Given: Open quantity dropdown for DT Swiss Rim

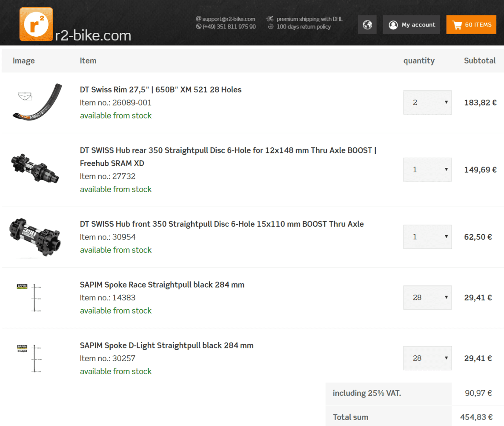Looking at the screenshot, I should (427, 102).
